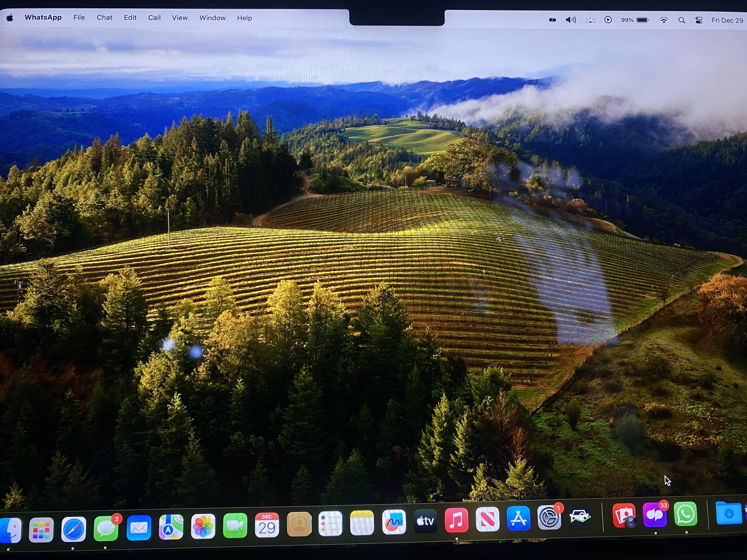The image size is (747, 560).
Task: Click the battery 99% indicator
Action: click(635, 20)
